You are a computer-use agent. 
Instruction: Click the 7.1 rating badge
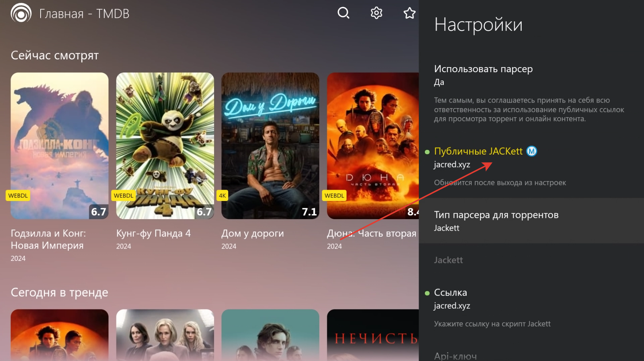point(309,212)
